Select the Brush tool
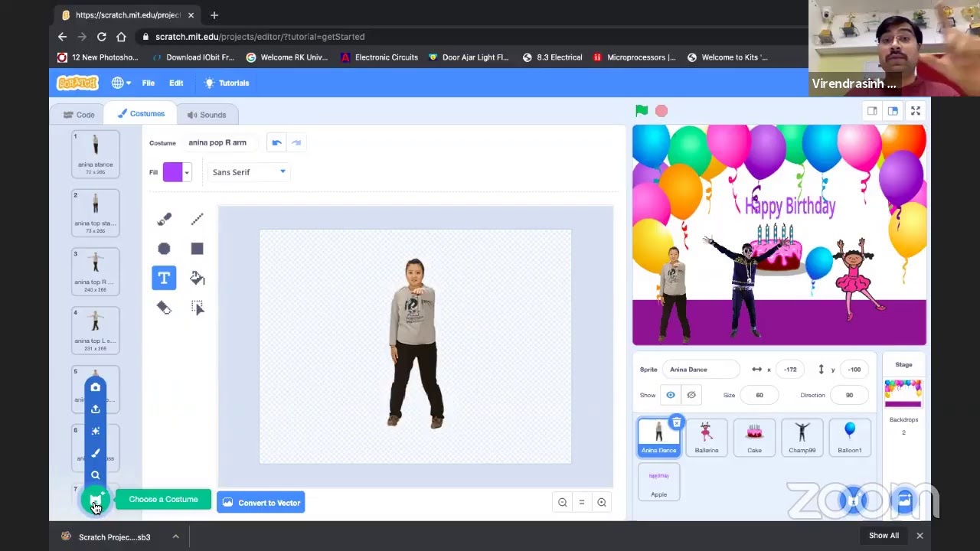The image size is (980, 551). tap(164, 220)
